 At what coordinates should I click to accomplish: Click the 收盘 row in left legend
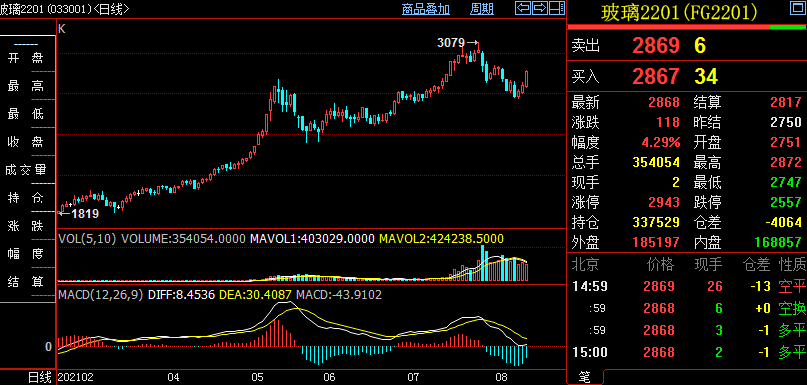[26, 142]
